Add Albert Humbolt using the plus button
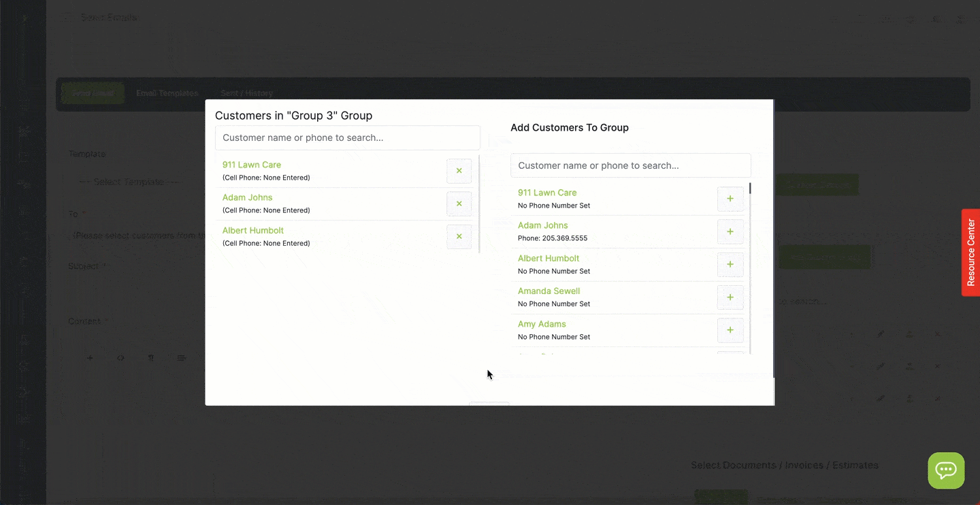This screenshot has width=980, height=505. pos(730,264)
